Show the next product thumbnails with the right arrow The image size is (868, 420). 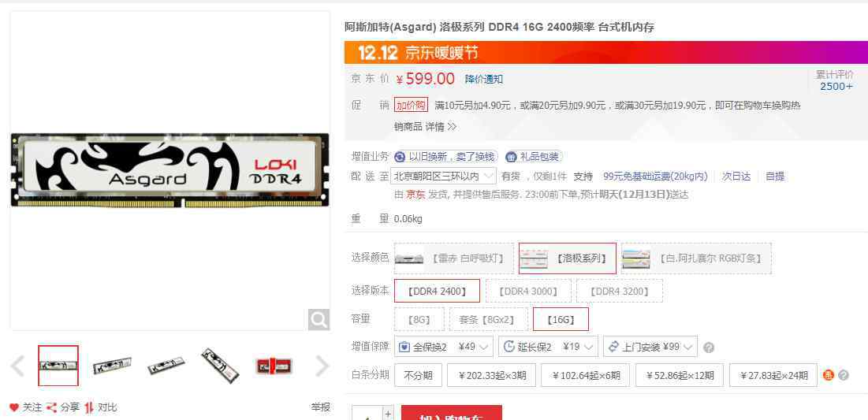point(322,366)
